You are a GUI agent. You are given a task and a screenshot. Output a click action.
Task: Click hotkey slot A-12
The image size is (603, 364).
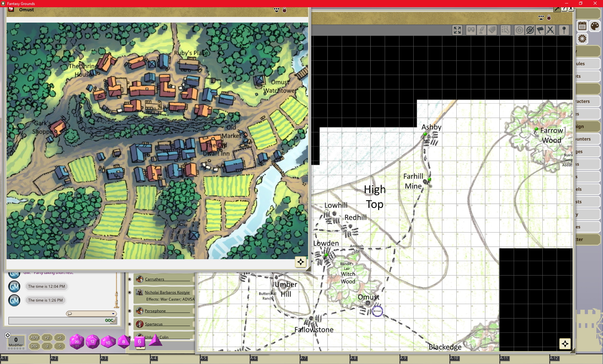coord(576,359)
